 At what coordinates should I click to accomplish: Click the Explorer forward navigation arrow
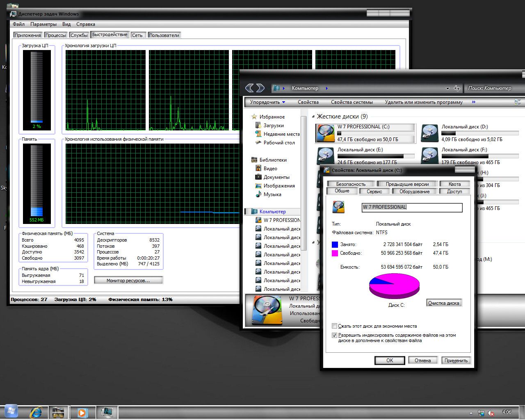[x=260, y=88]
